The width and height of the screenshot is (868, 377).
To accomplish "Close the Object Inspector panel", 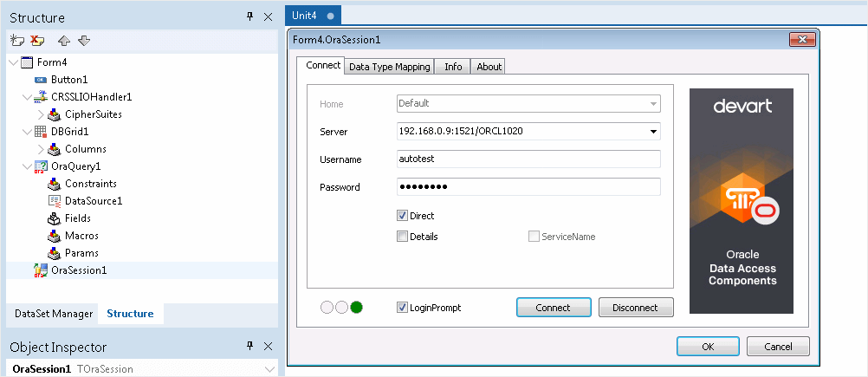I will pos(268,347).
